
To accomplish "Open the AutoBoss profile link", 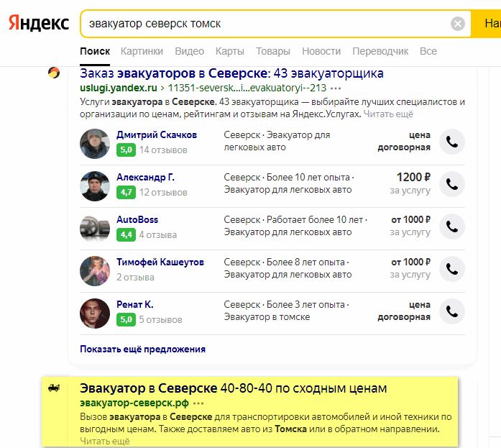I will pyautogui.click(x=137, y=219).
